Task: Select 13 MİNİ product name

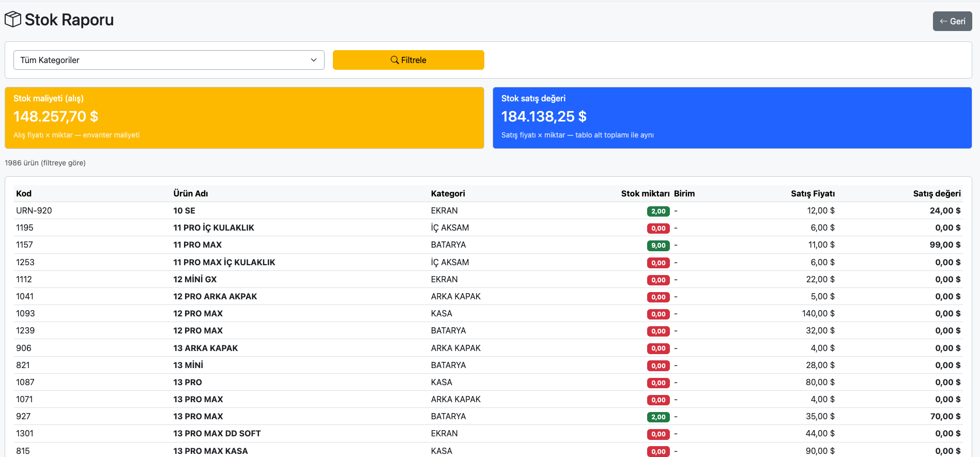Action: [x=188, y=365]
